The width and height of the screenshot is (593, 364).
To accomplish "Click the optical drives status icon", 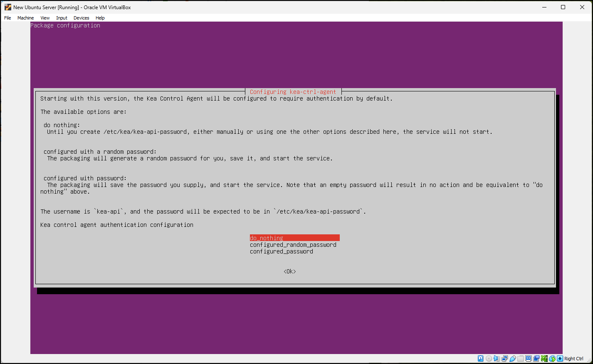I will pyautogui.click(x=489, y=358).
